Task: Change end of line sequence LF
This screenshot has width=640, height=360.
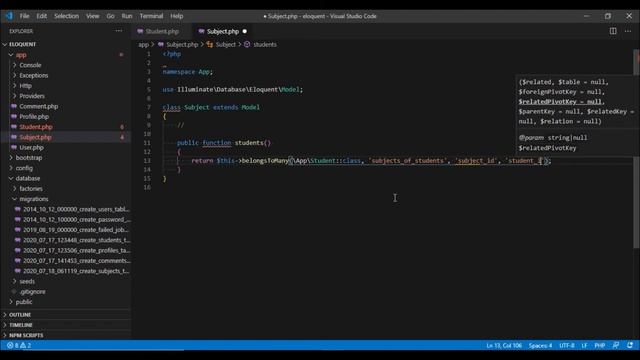Action: tap(584, 345)
